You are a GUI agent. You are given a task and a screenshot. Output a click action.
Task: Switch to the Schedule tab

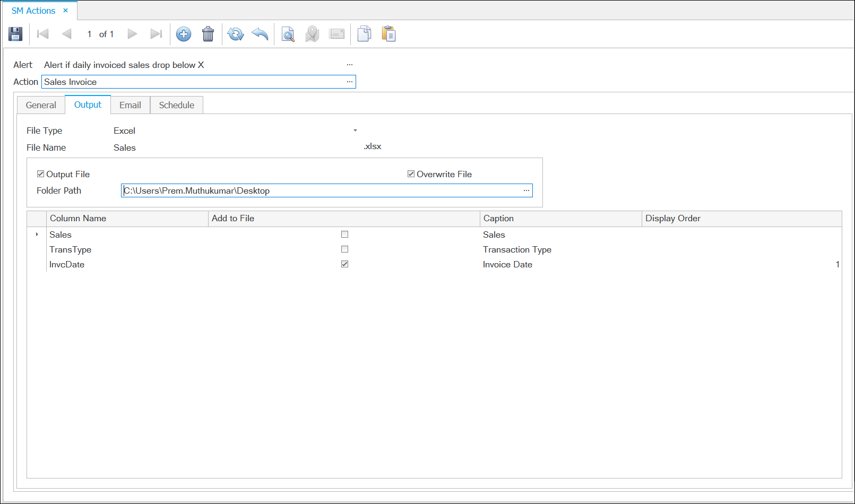click(176, 105)
